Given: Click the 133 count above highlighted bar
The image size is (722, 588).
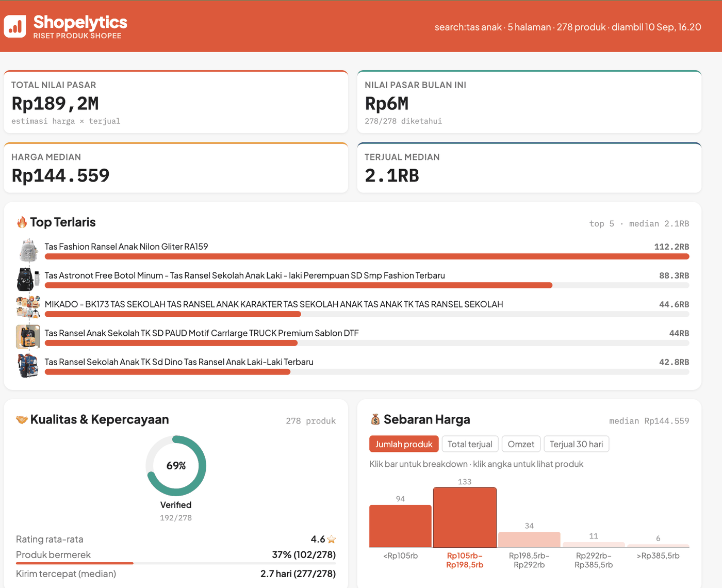Looking at the screenshot, I should pyautogui.click(x=465, y=482).
